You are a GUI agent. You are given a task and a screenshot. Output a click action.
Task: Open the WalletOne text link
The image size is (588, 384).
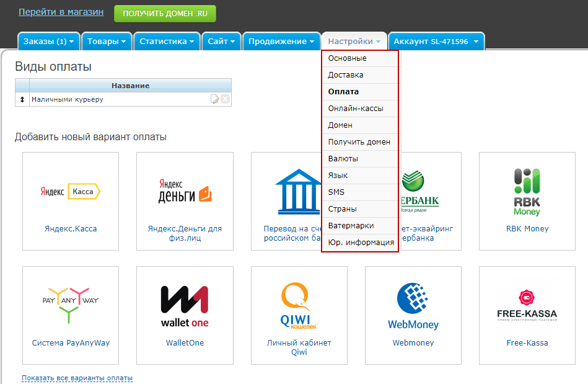click(x=185, y=342)
